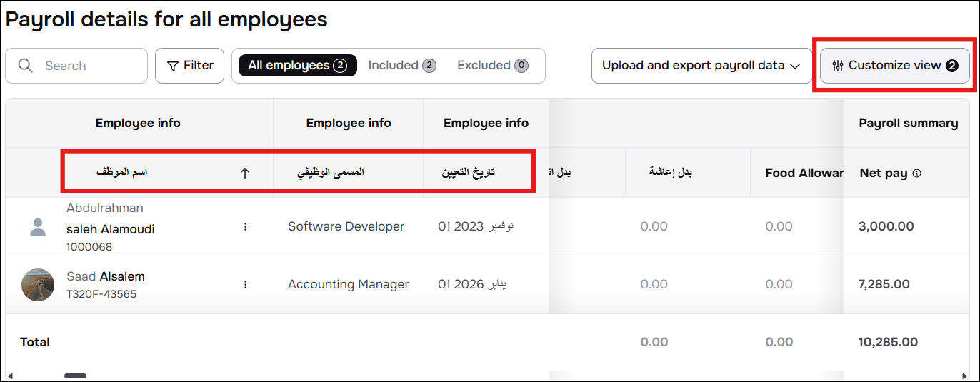Screen dimensions: 980x382
Task: Open the Filter options
Action: pos(189,66)
